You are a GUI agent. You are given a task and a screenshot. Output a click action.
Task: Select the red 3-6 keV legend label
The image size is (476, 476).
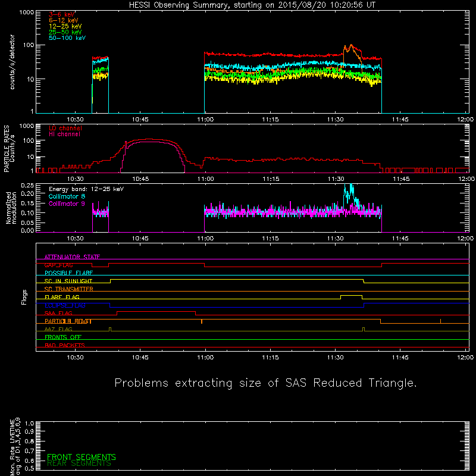(x=62, y=14)
